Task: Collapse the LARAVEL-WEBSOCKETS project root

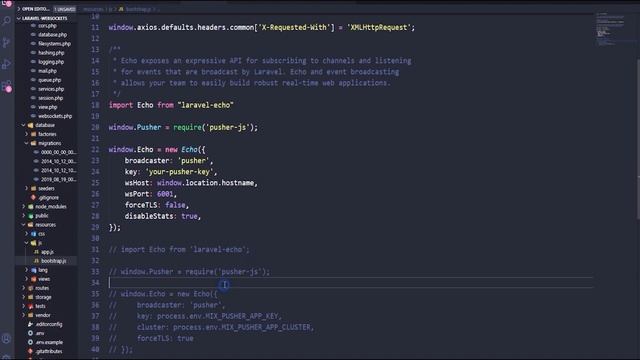Action: 19,18
